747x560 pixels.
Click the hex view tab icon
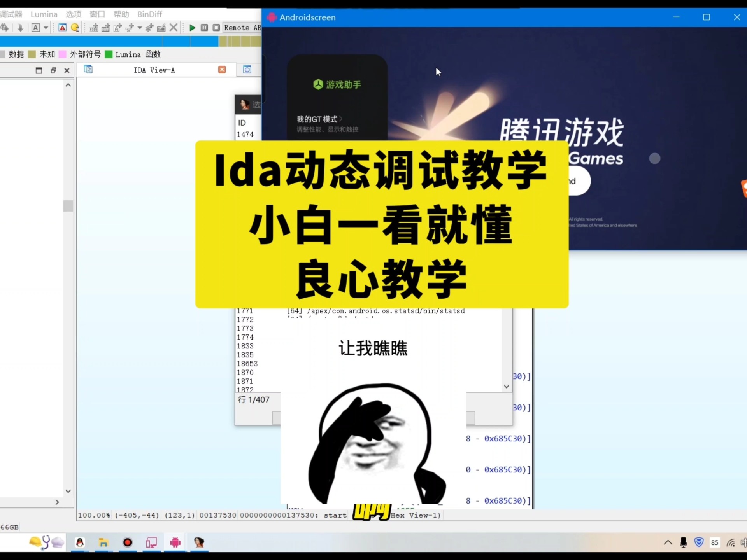pos(247,70)
